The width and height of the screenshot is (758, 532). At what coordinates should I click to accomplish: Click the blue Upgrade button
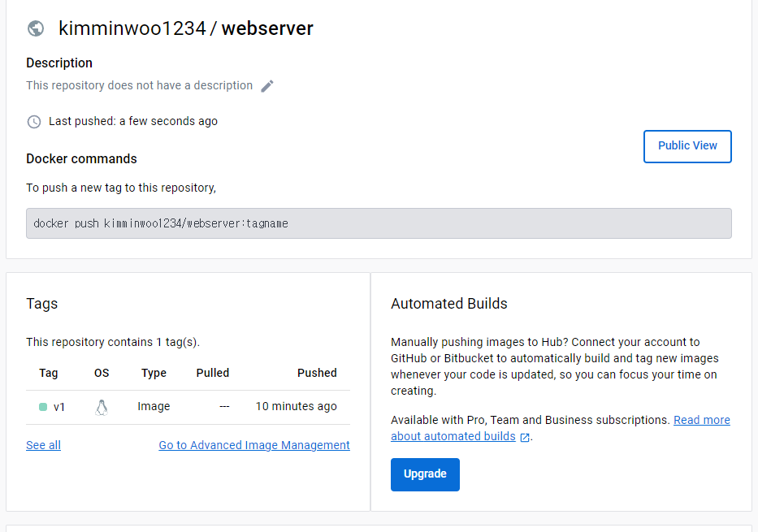point(425,474)
